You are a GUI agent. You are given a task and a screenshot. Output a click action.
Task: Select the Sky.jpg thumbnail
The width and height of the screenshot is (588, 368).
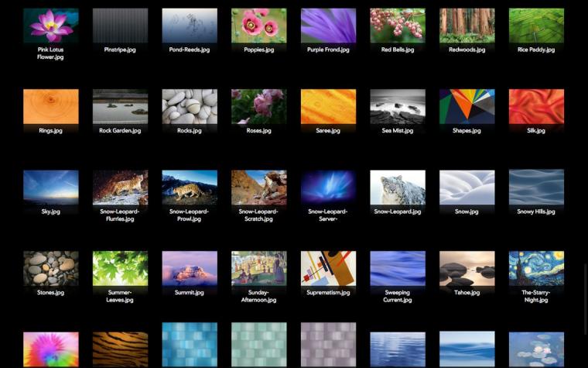(50, 187)
